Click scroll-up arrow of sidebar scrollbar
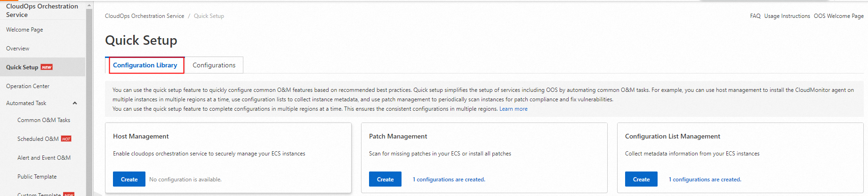Viewport: 868px width, 196px height. pos(89,5)
